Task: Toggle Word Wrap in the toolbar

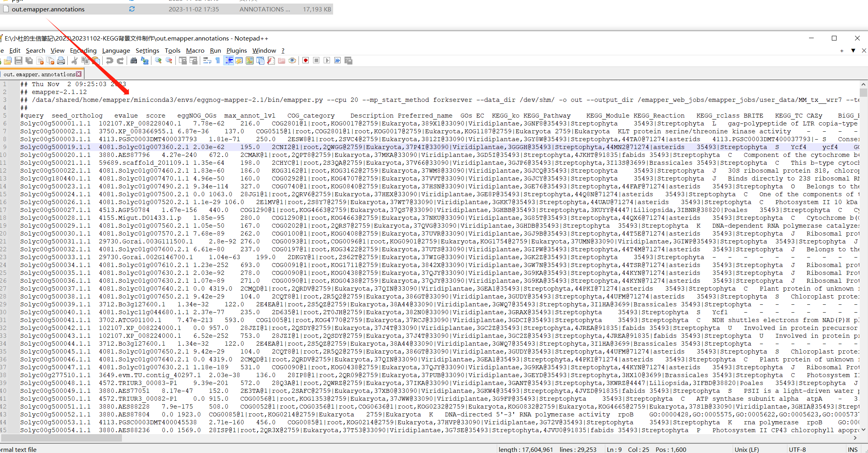Action: click(207, 61)
